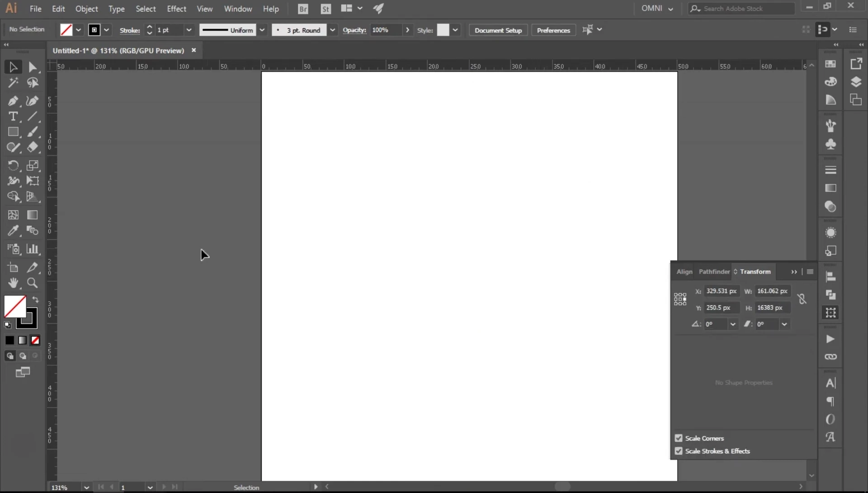Image resolution: width=868 pixels, height=493 pixels.
Task: Open the OMNI workspace switcher
Action: tap(657, 9)
